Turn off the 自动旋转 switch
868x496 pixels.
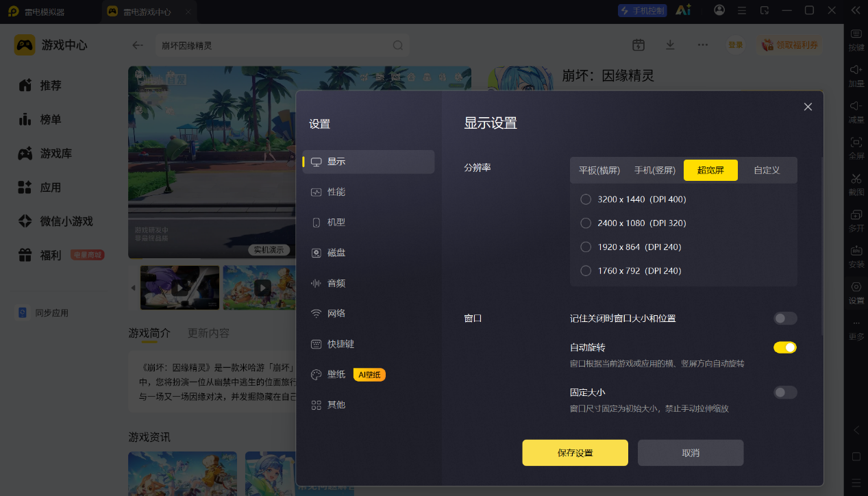coord(785,347)
